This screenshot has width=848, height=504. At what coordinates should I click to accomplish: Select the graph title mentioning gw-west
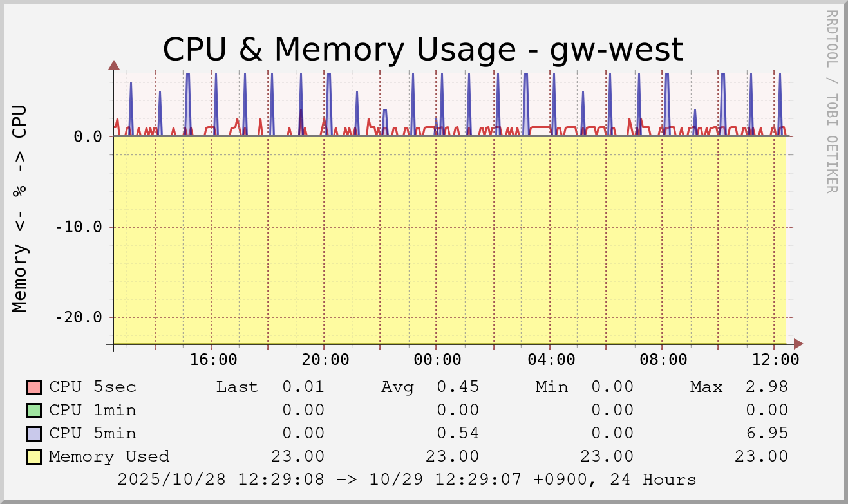[x=422, y=50]
